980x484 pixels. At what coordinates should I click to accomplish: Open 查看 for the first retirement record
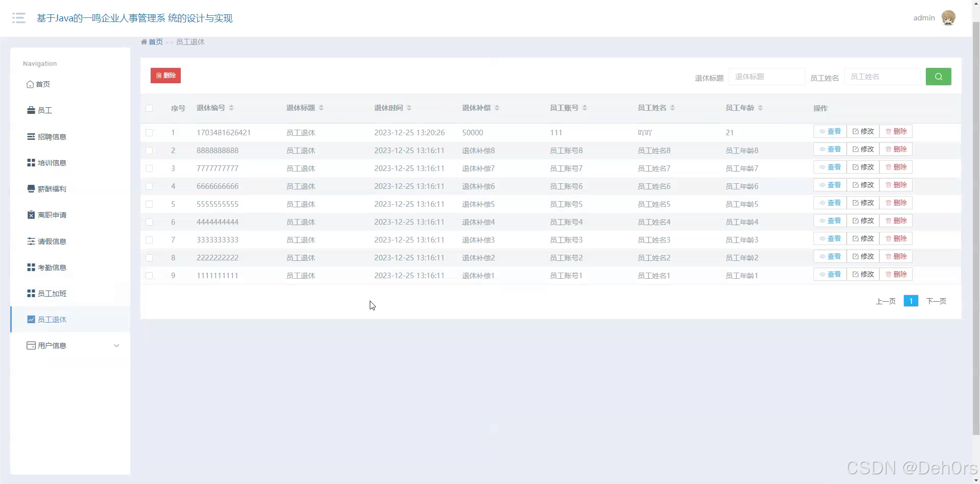pos(830,131)
